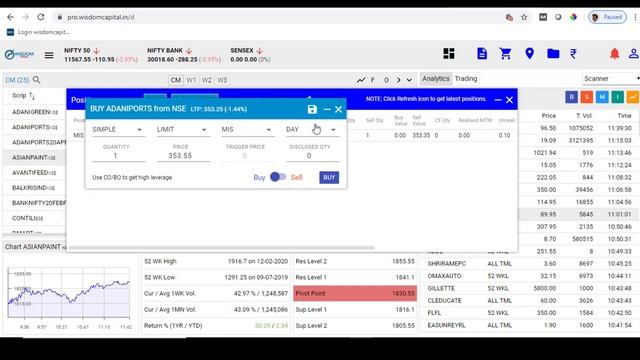
Task: Click the OMAXAUTO scanner row
Action: click(x=530, y=276)
